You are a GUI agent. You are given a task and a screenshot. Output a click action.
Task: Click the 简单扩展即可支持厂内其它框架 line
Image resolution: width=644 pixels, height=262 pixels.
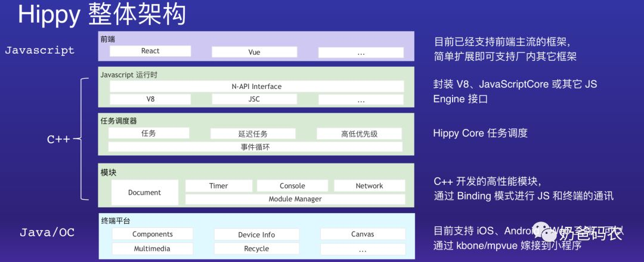505,56
